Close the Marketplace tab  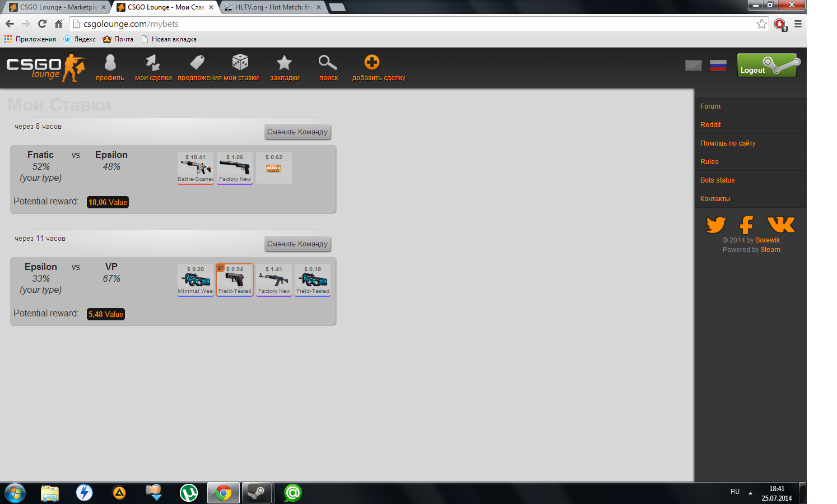tap(104, 7)
